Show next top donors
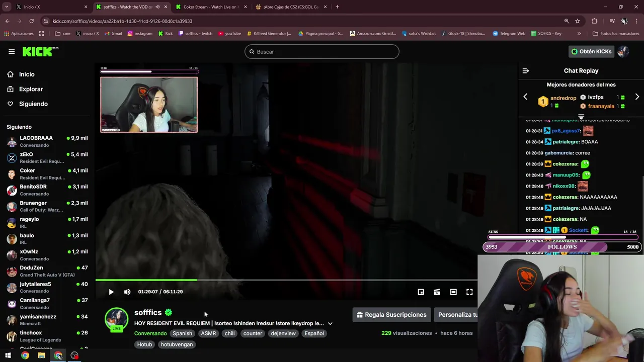 point(637,97)
